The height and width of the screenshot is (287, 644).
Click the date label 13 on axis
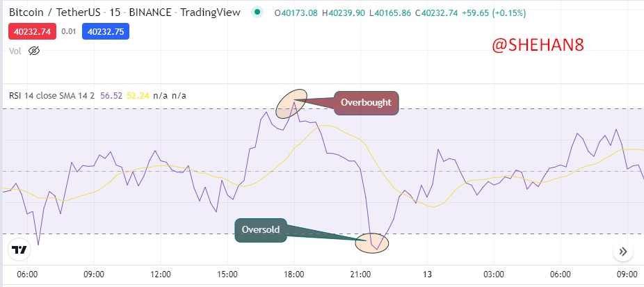pos(427,274)
